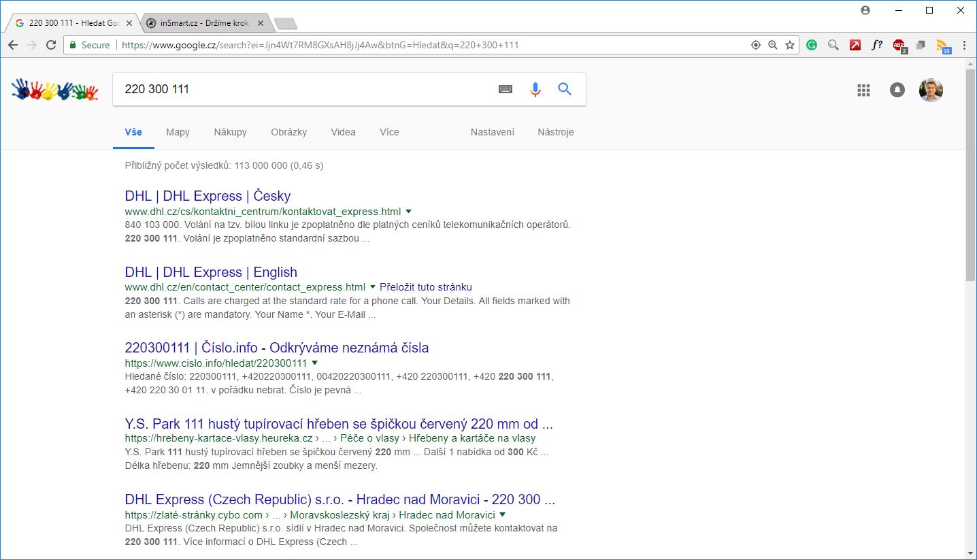Switch to Mapy results

178,132
